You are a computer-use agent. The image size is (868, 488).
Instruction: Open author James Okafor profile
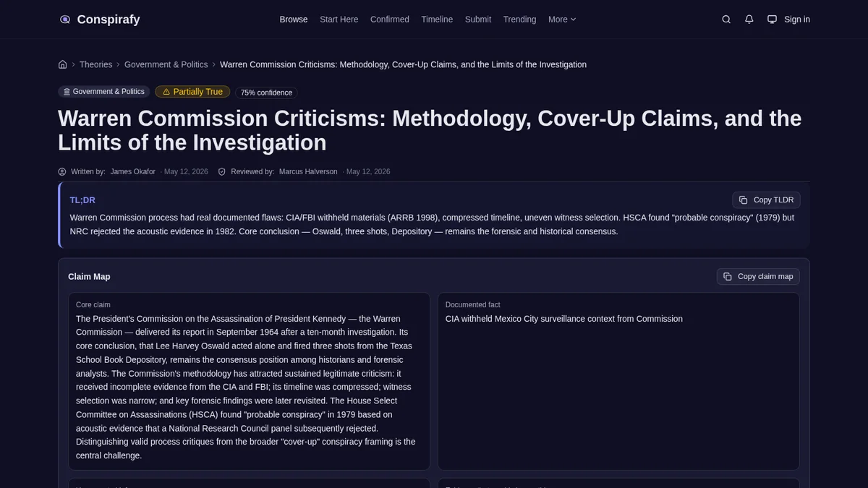tap(133, 172)
